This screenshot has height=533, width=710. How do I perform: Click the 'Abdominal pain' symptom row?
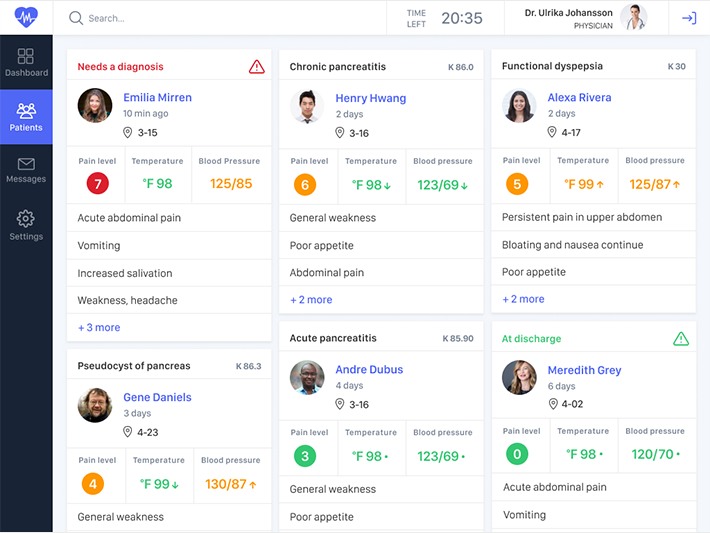click(x=381, y=273)
